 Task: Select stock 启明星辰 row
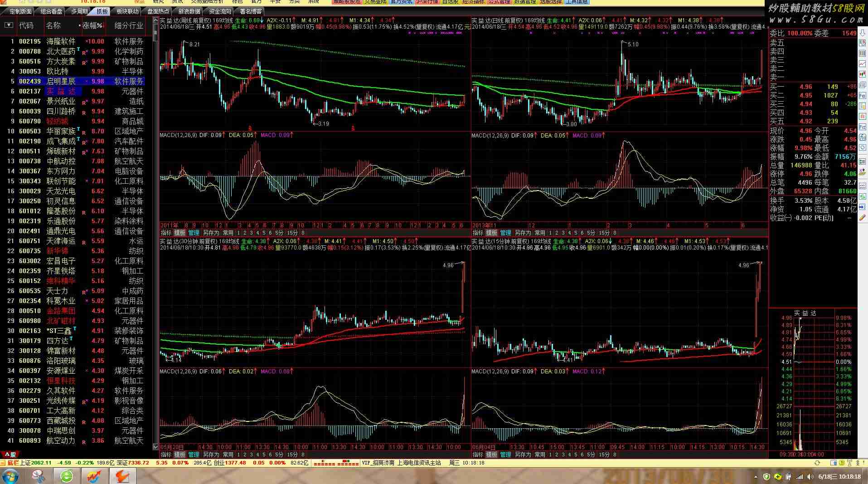[x=81, y=81]
